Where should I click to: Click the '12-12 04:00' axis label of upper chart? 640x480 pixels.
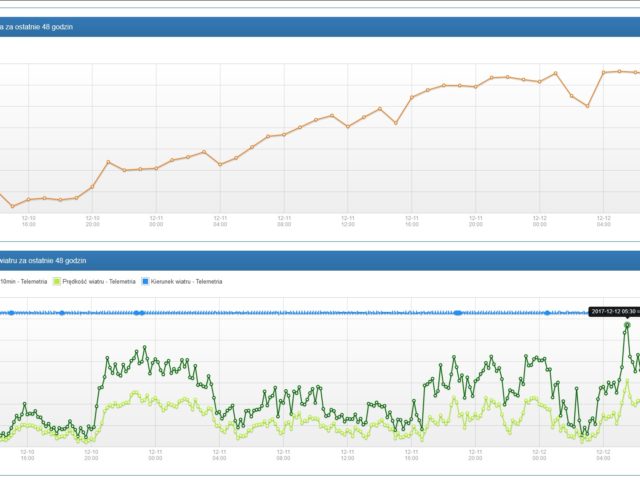point(604,221)
